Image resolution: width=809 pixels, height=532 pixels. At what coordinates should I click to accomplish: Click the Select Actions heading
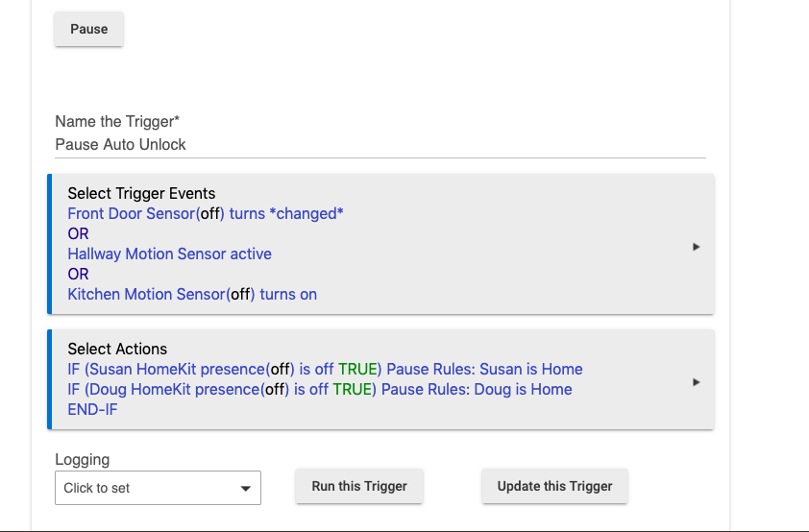[x=117, y=349]
